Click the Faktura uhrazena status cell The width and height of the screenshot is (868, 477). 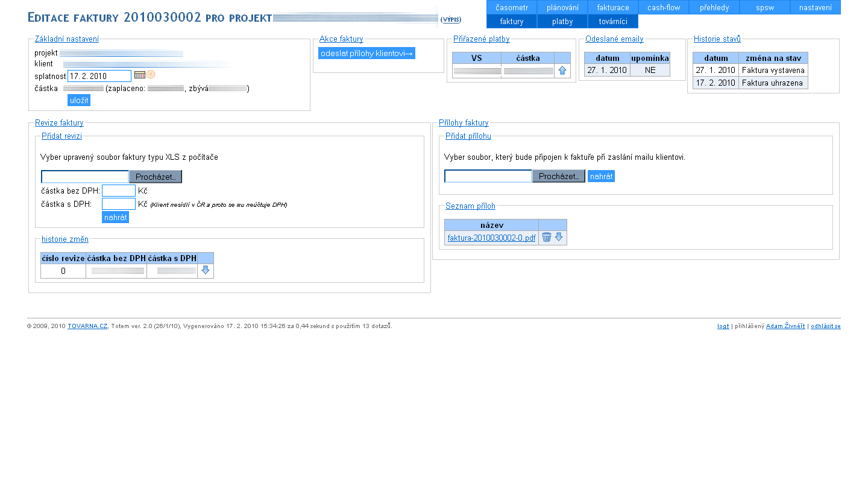click(x=773, y=83)
